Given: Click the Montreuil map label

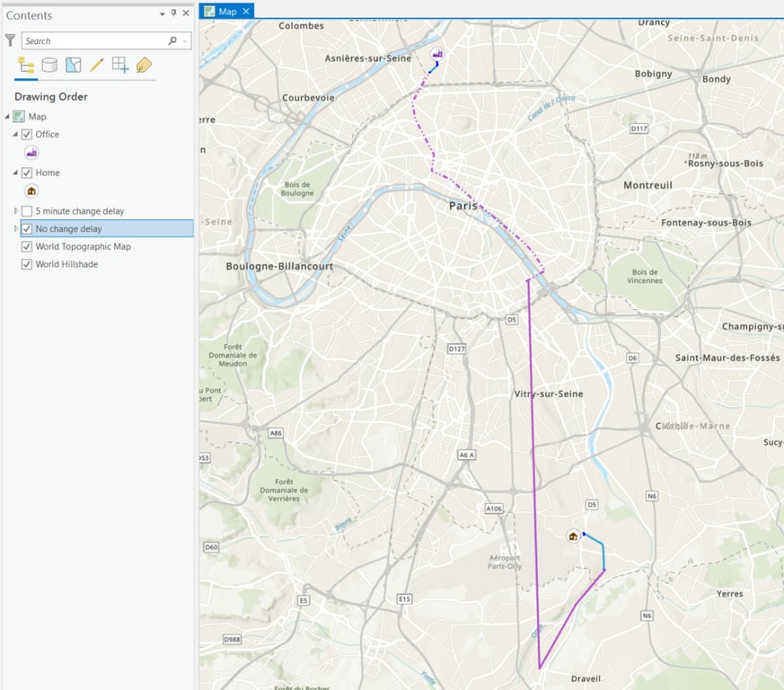Looking at the screenshot, I should point(648,185).
